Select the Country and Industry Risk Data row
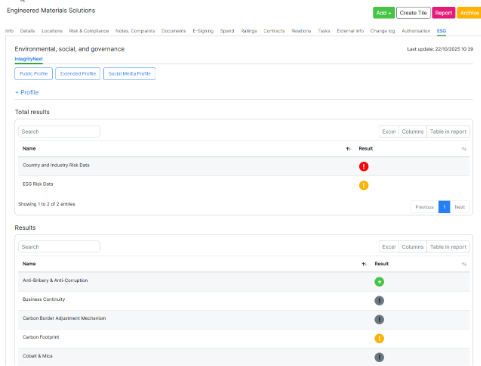 click(244, 166)
